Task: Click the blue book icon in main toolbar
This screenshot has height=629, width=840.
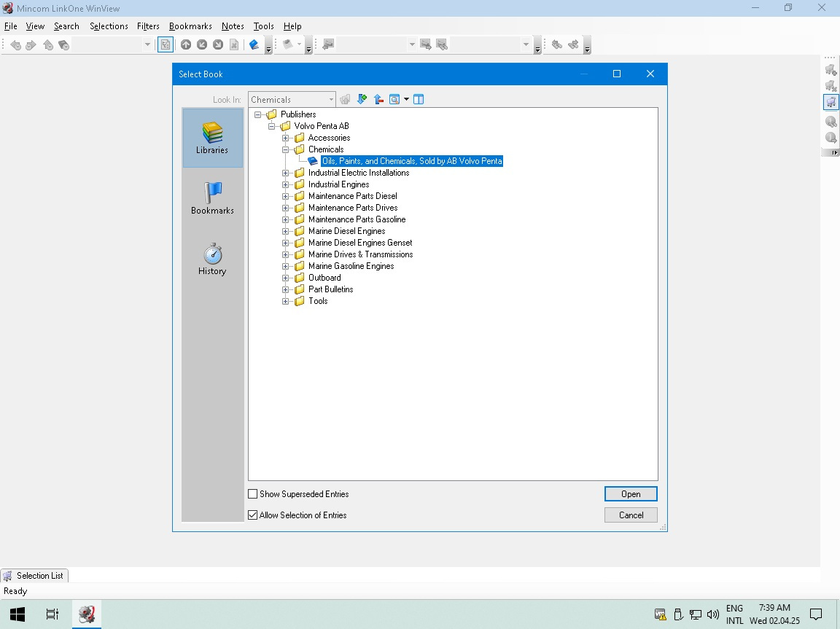Action: click(254, 44)
